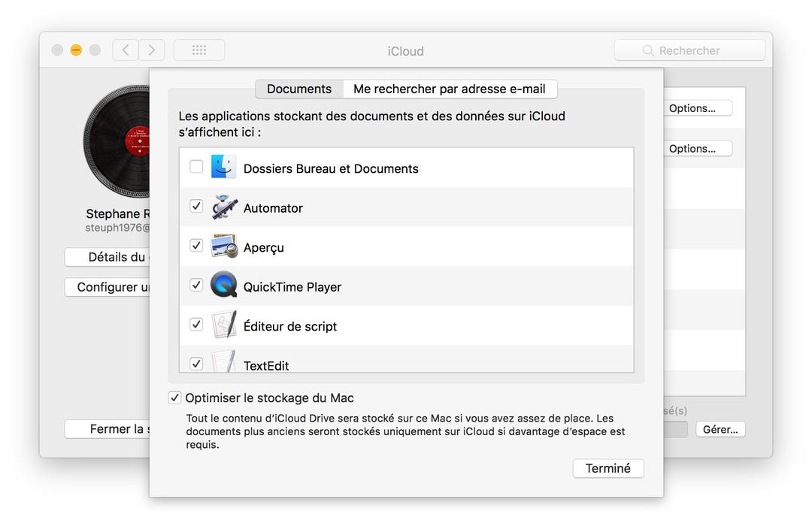Click the Automator robot icon

tap(223, 207)
